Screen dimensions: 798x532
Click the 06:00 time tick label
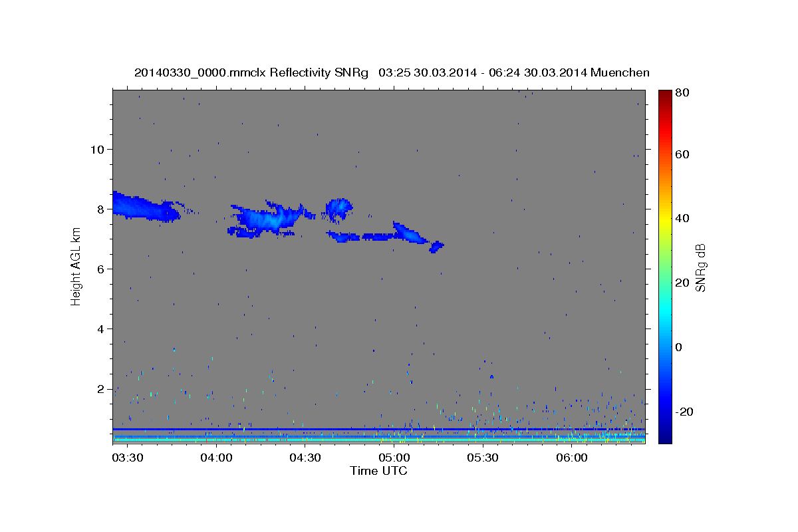pos(571,458)
